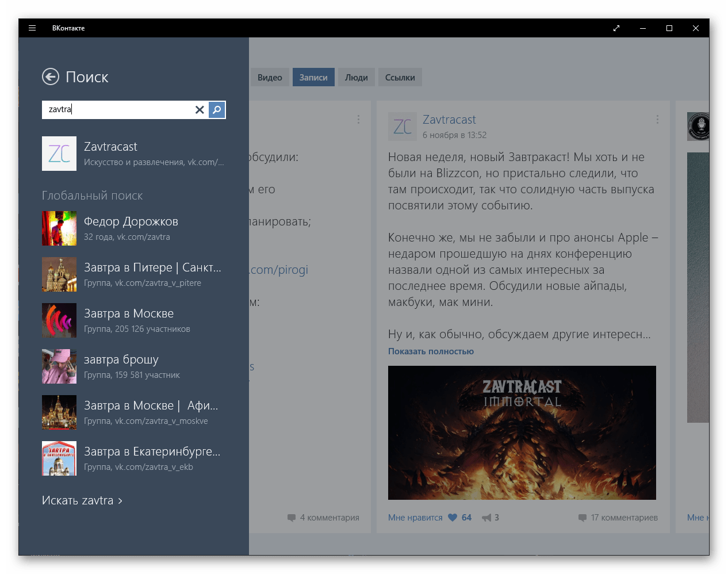
Task: Open options menu of Zavtracast post
Action: (657, 119)
